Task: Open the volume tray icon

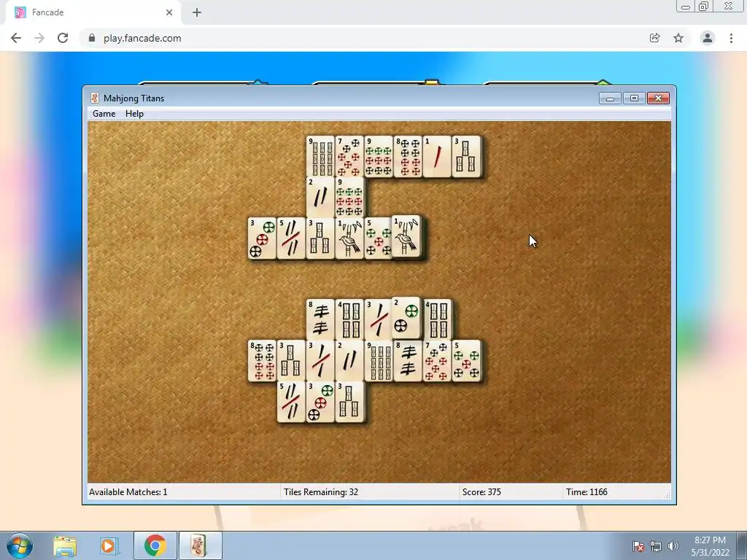Action: click(673, 546)
